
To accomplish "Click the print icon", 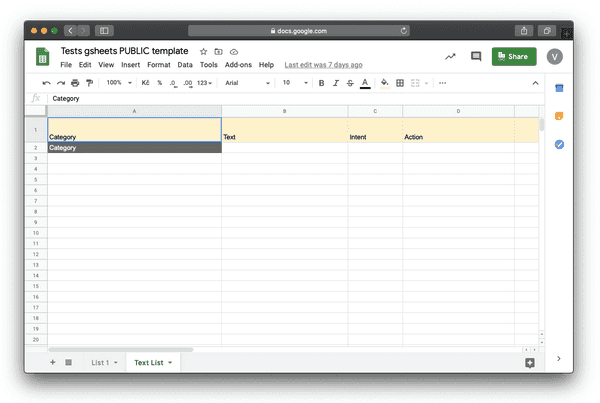I will 75,83.
